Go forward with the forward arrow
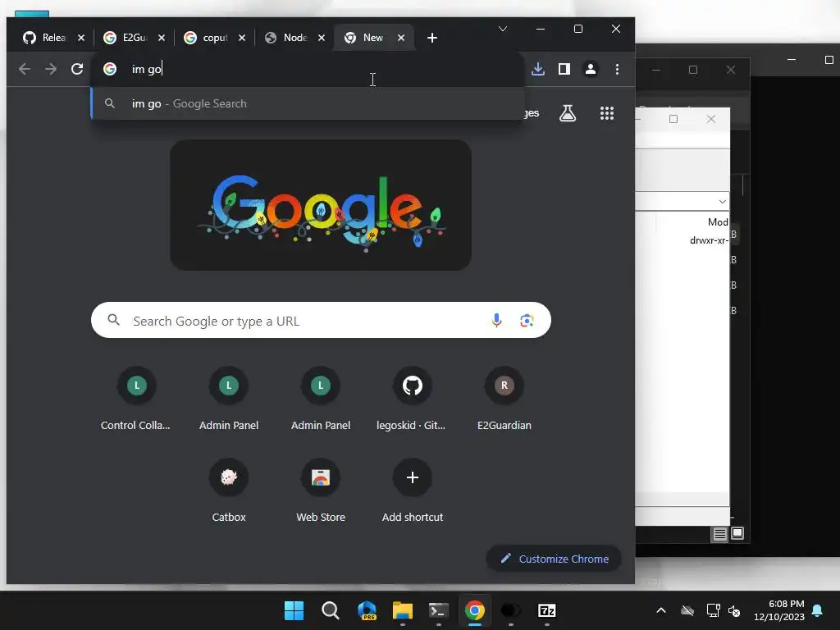The width and height of the screenshot is (840, 630). point(51,69)
